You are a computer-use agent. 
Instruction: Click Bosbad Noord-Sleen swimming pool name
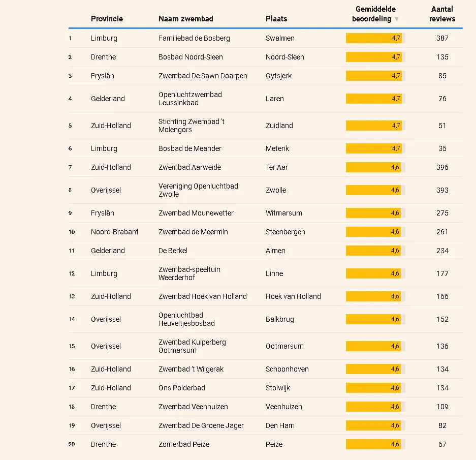click(x=191, y=57)
